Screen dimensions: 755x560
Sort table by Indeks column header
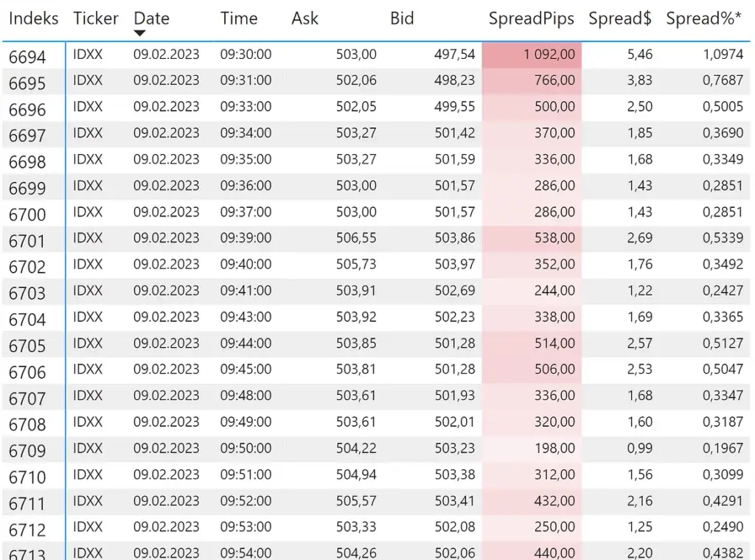click(34, 18)
